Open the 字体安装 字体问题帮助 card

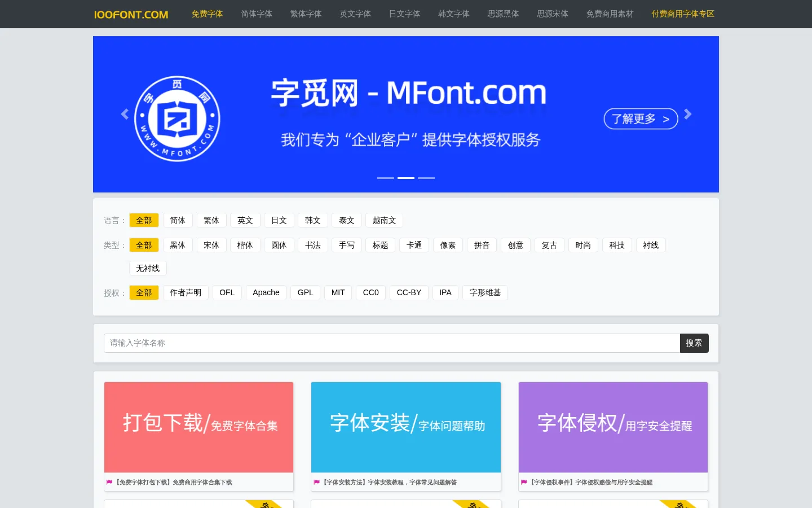click(x=406, y=427)
